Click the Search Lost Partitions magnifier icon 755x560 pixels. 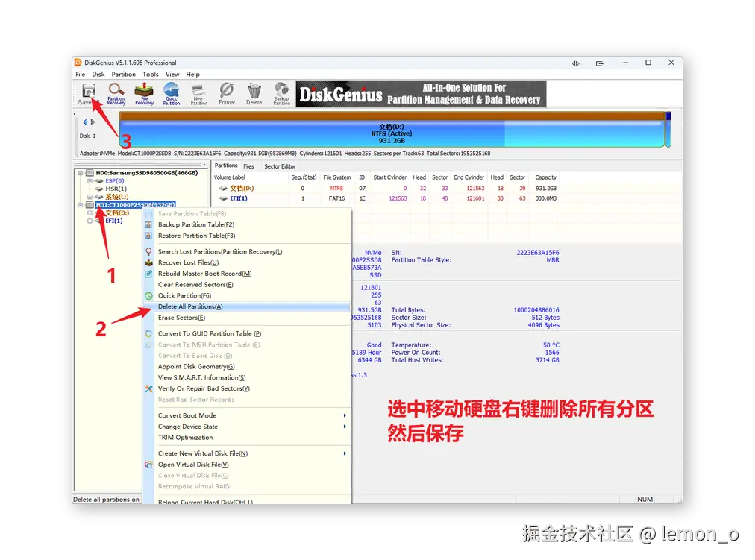click(x=148, y=251)
